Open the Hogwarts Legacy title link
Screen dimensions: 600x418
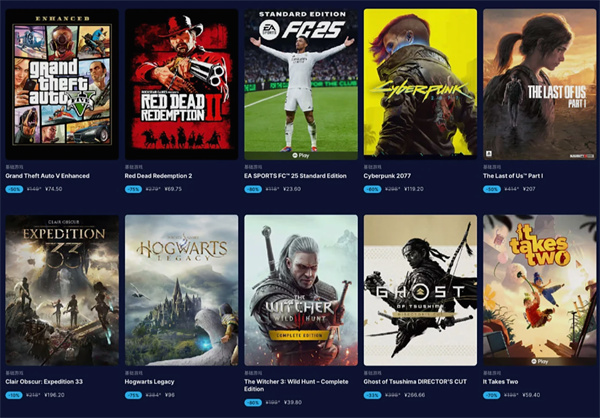point(150,382)
